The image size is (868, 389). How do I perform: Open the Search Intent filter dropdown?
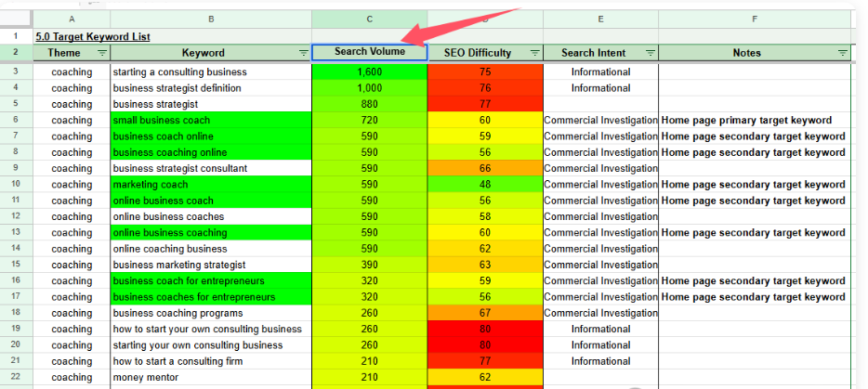point(650,53)
